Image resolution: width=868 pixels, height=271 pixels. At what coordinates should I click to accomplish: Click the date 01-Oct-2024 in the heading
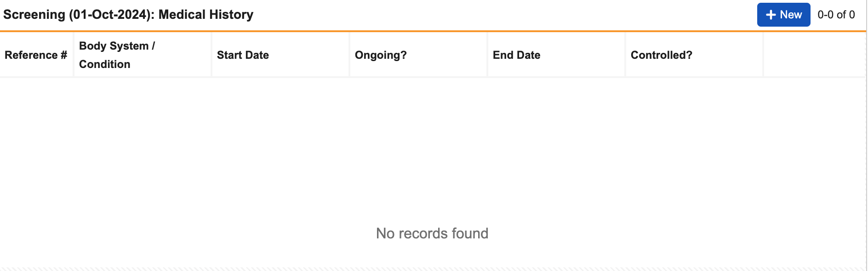tap(111, 15)
